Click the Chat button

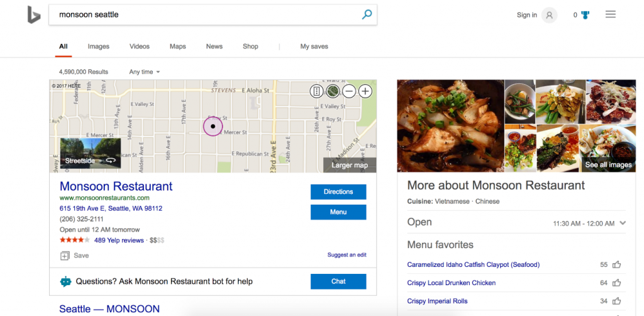tap(338, 281)
